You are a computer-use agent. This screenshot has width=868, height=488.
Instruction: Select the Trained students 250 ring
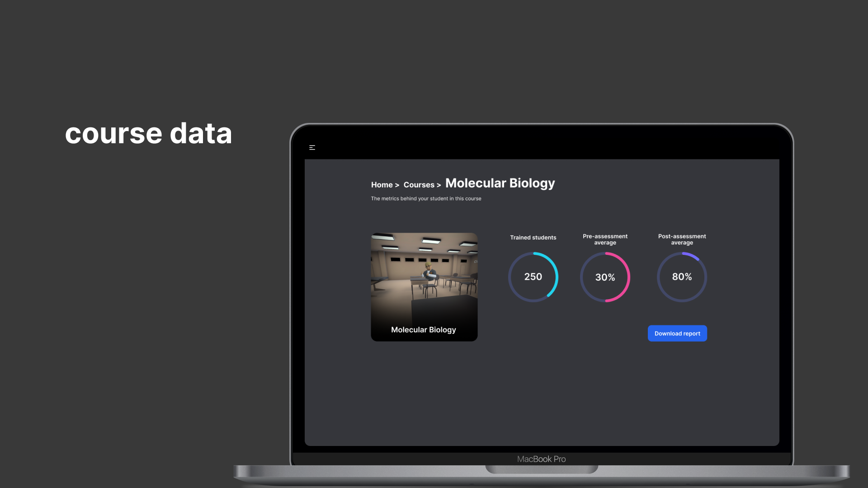click(533, 277)
